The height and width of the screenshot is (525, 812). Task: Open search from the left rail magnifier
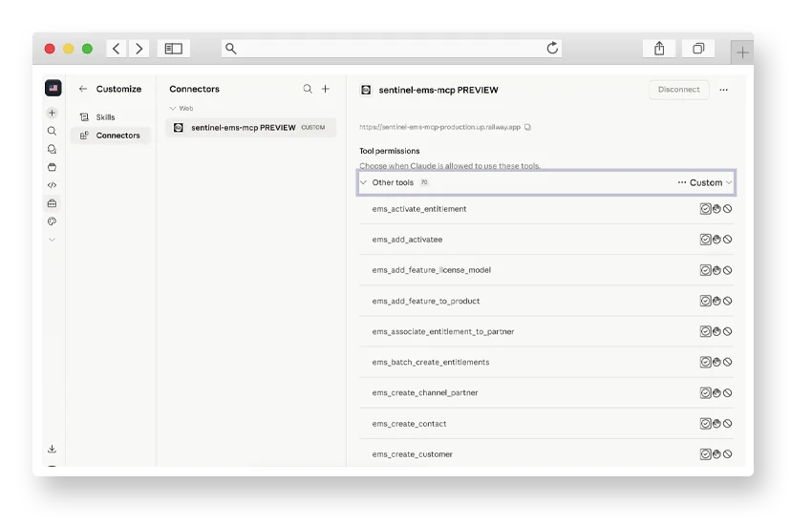click(x=52, y=131)
